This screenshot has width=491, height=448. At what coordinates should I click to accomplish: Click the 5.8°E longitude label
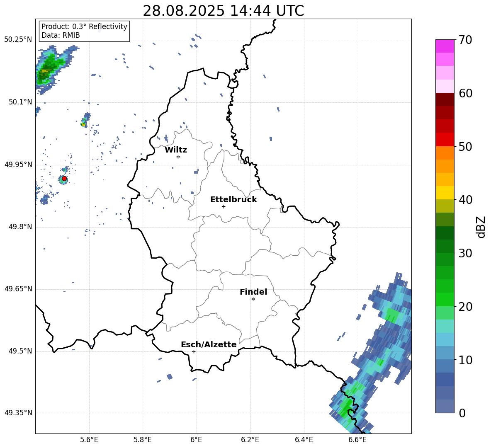coord(143,440)
